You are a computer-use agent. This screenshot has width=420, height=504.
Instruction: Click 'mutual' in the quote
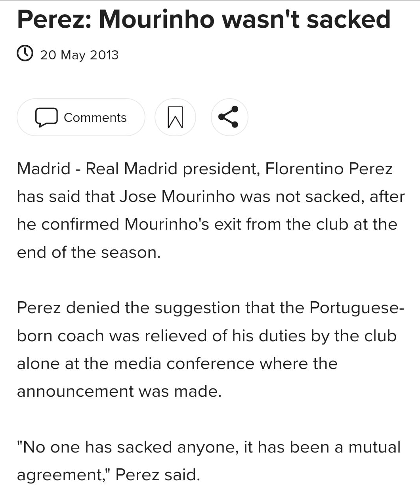tap(374, 447)
